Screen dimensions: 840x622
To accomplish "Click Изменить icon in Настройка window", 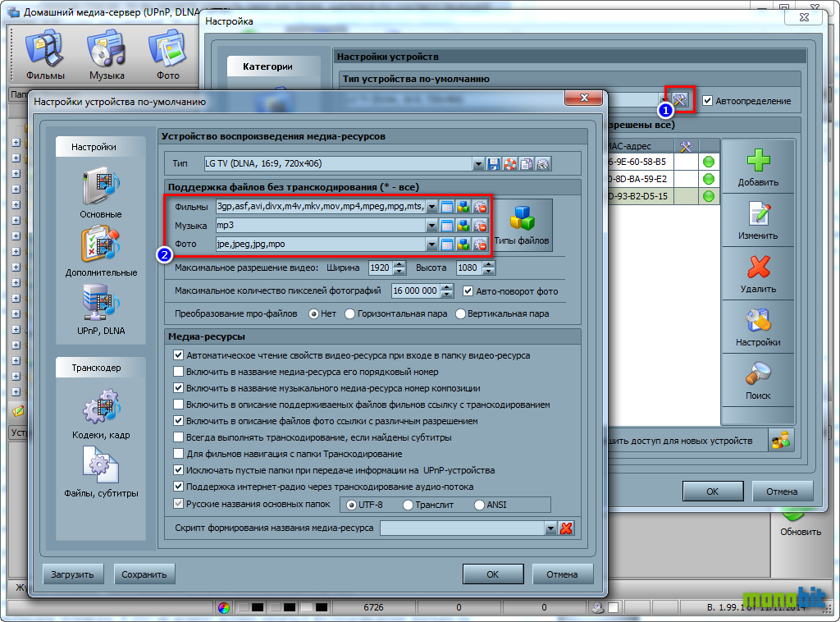I will pyautogui.click(x=758, y=221).
